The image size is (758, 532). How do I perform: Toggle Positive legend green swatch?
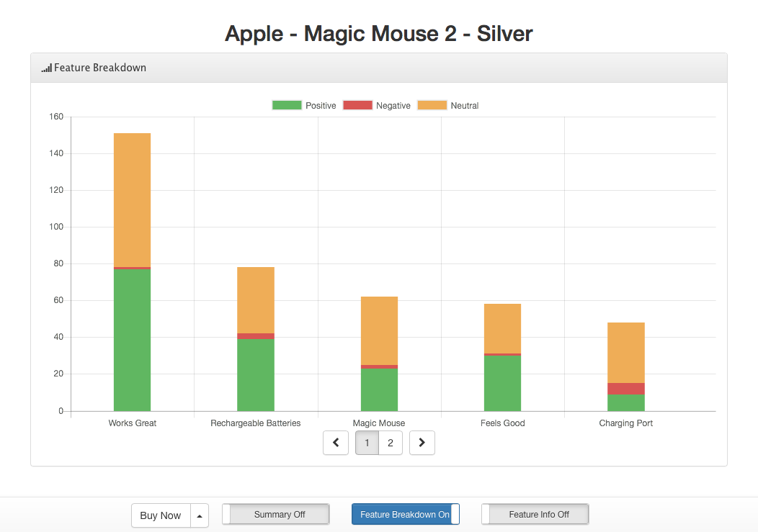click(x=287, y=105)
